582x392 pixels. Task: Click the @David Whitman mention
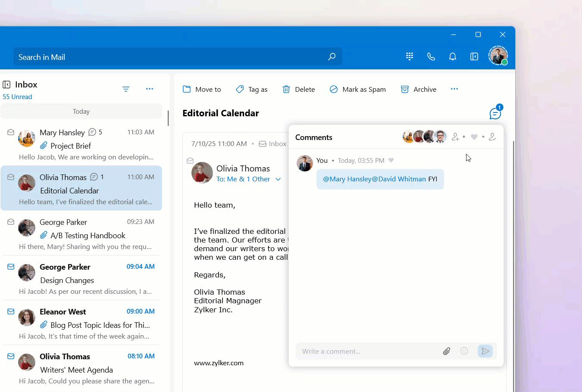pyautogui.click(x=399, y=179)
